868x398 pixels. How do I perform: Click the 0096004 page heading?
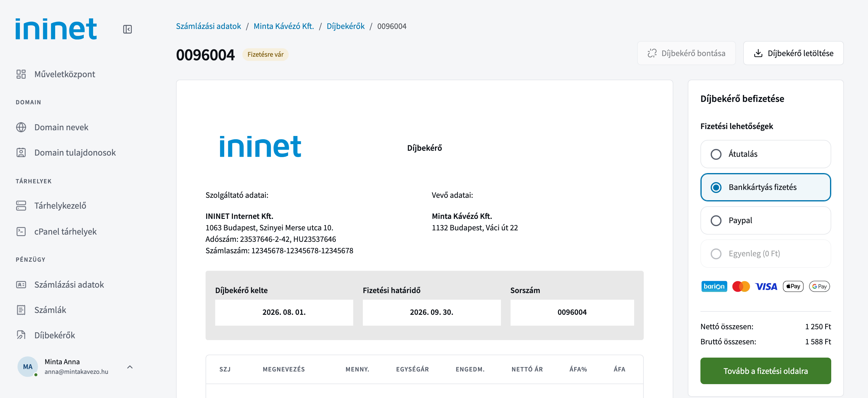205,55
